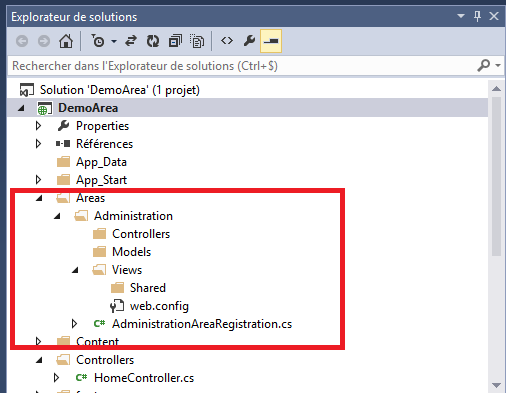506x393 pixels.
Task: Expand the Références node
Action: tap(38, 144)
